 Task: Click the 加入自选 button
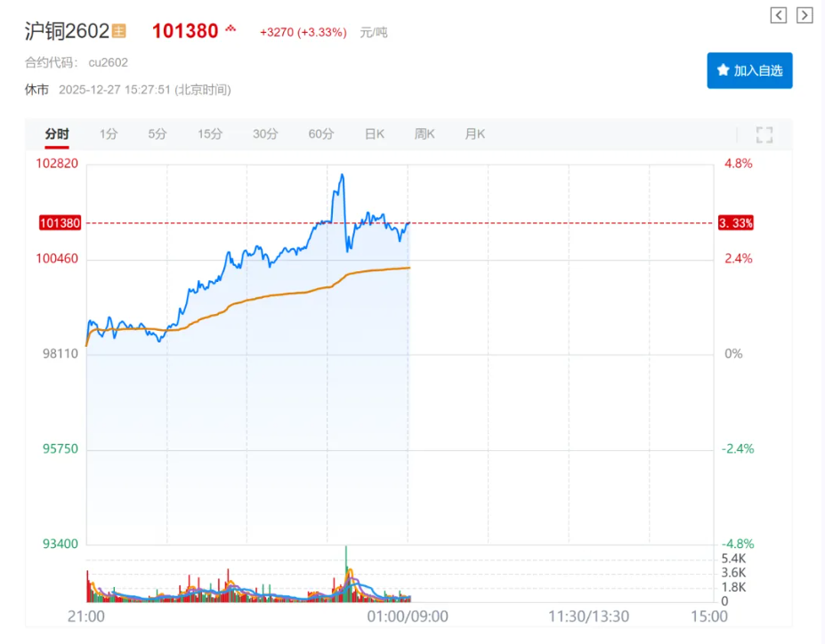click(749, 70)
